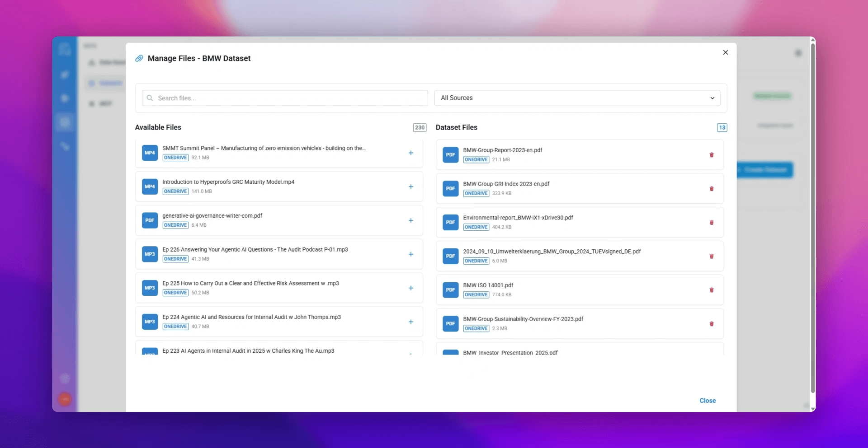Click ONEDRIVE tag on SMMT Summit Panel

click(x=175, y=158)
